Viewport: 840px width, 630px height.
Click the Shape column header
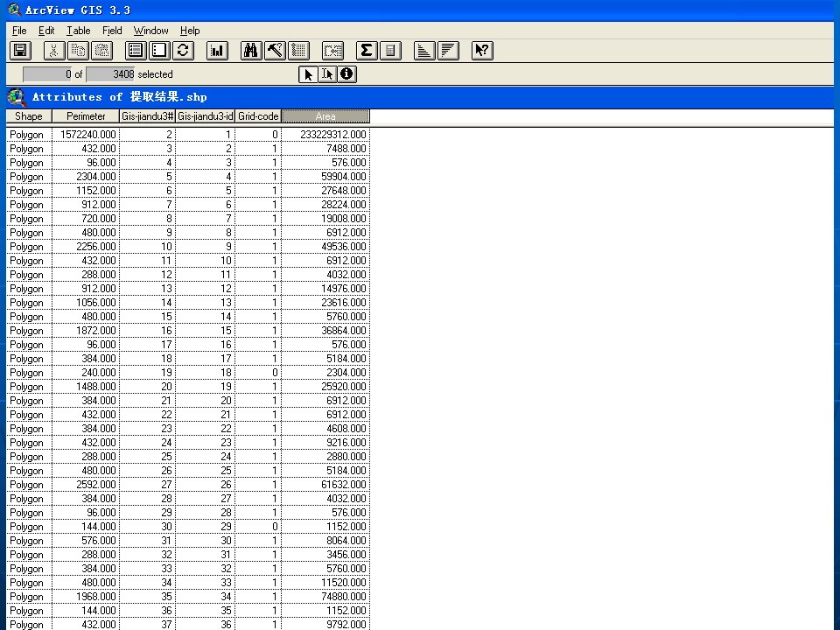pos(29,116)
